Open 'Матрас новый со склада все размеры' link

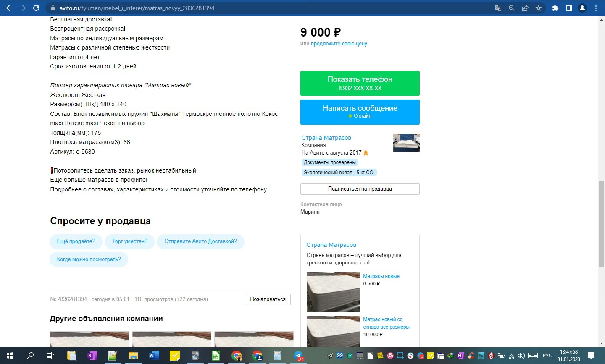[x=386, y=323]
